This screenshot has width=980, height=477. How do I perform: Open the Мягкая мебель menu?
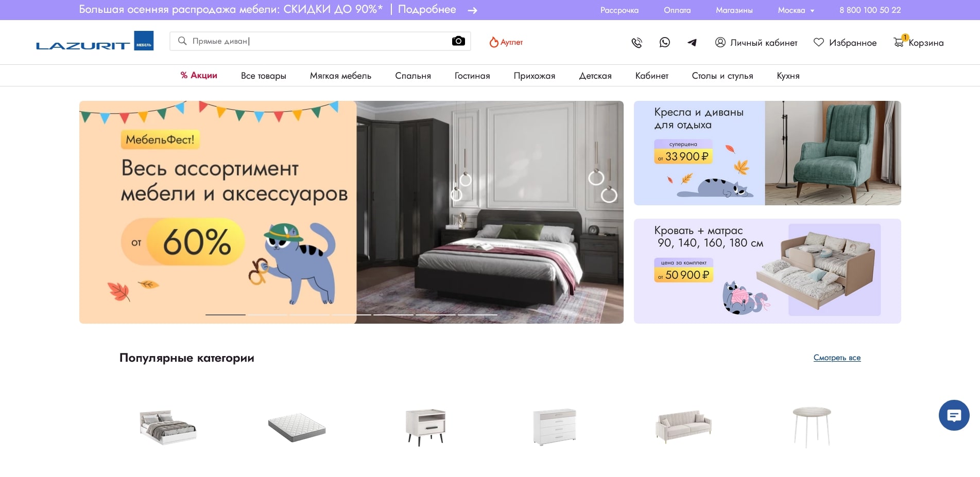point(340,76)
